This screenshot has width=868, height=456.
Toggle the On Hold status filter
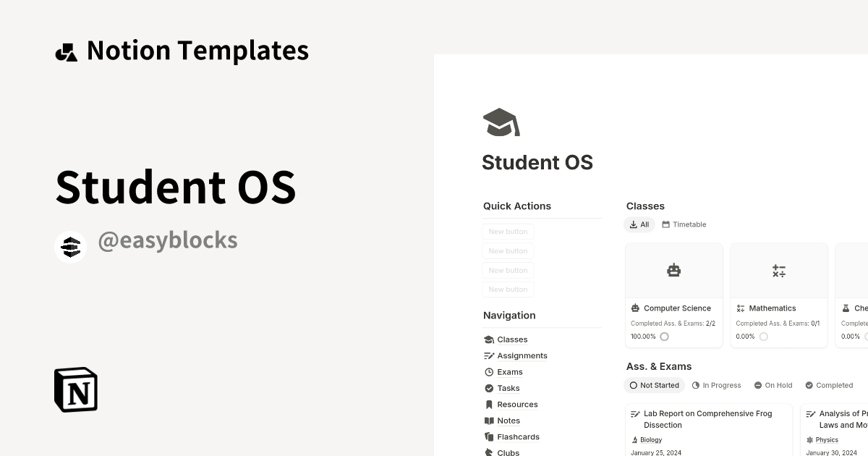773,385
